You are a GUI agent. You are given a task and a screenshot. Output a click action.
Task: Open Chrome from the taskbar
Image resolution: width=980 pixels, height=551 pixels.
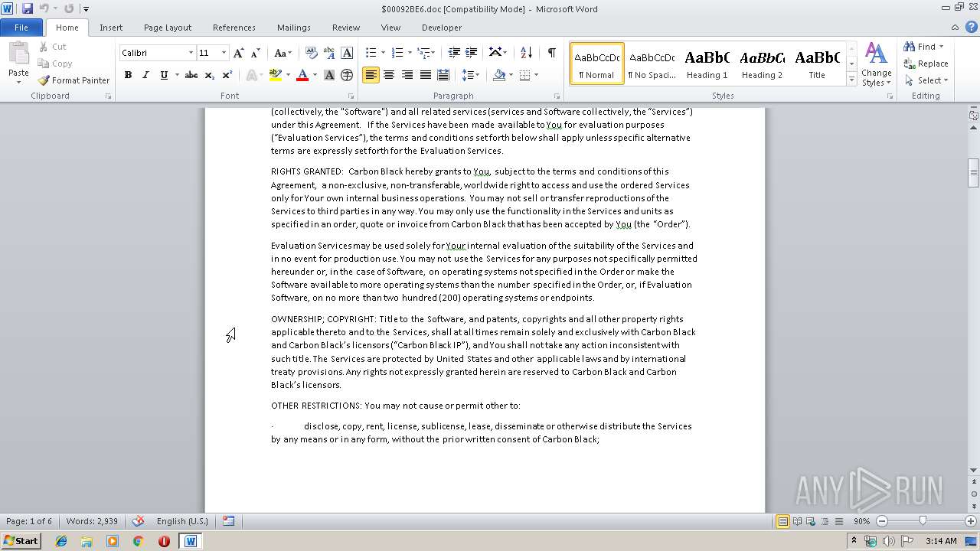click(x=138, y=541)
